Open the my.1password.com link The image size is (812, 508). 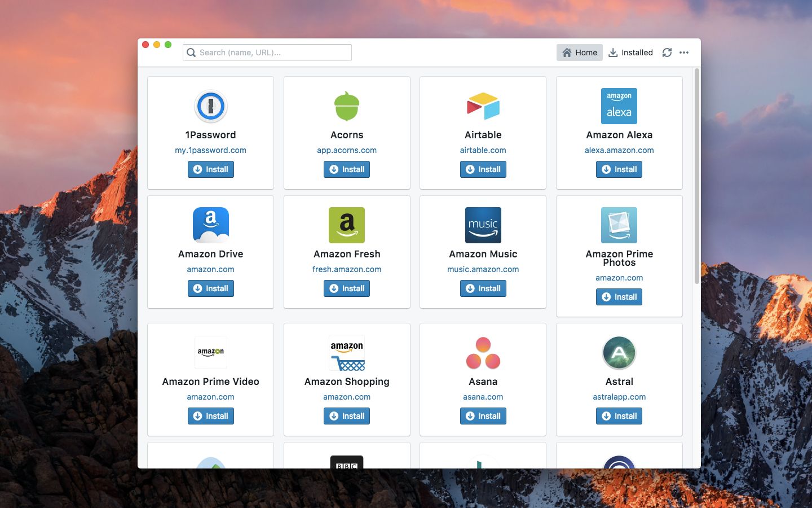point(210,150)
